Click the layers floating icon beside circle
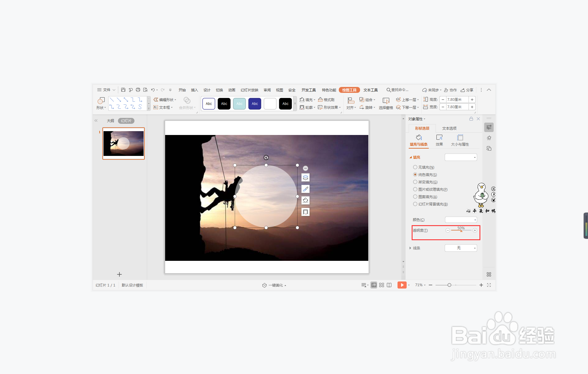Image resolution: width=588 pixels, height=374 pixels. (x=306, y=178)
